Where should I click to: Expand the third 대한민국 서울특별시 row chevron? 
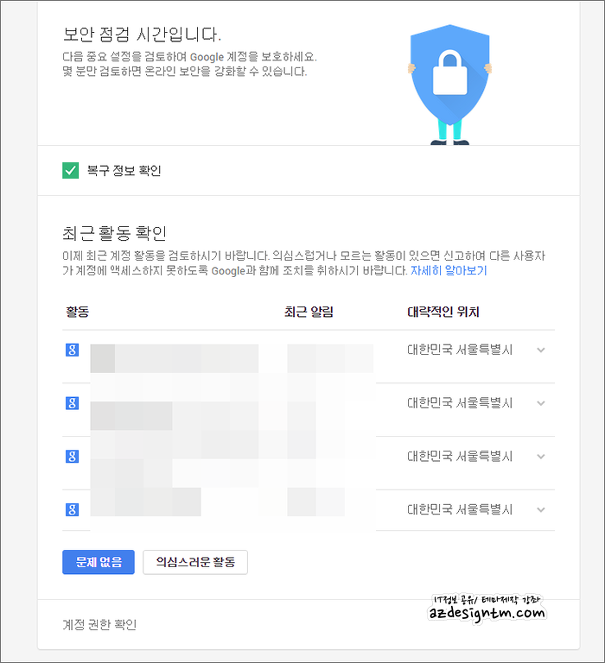click(541, 457)
